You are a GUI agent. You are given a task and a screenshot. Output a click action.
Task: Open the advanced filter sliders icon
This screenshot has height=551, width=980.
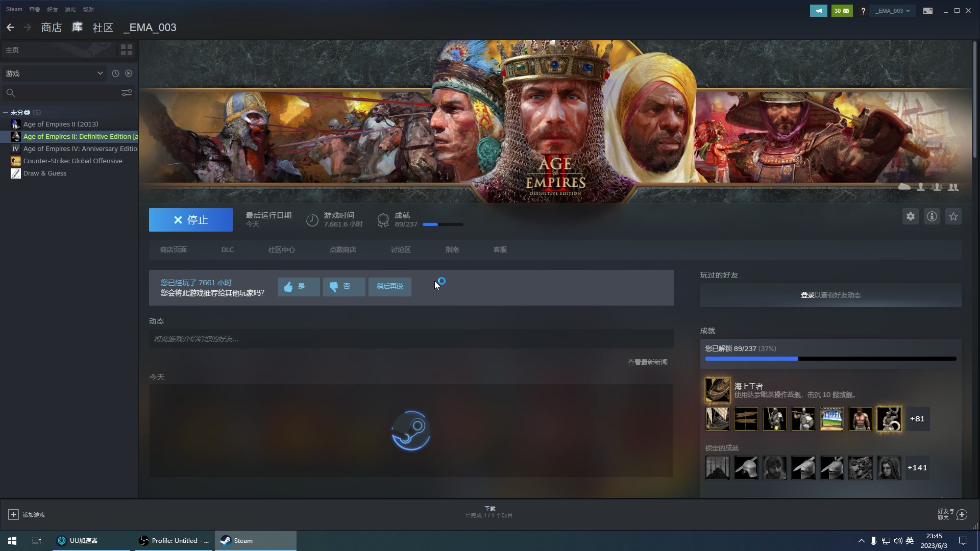point(127,92)
